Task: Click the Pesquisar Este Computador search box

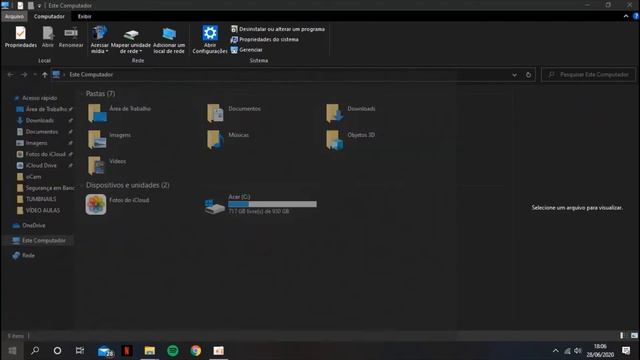Action: (x=589, y=75)
